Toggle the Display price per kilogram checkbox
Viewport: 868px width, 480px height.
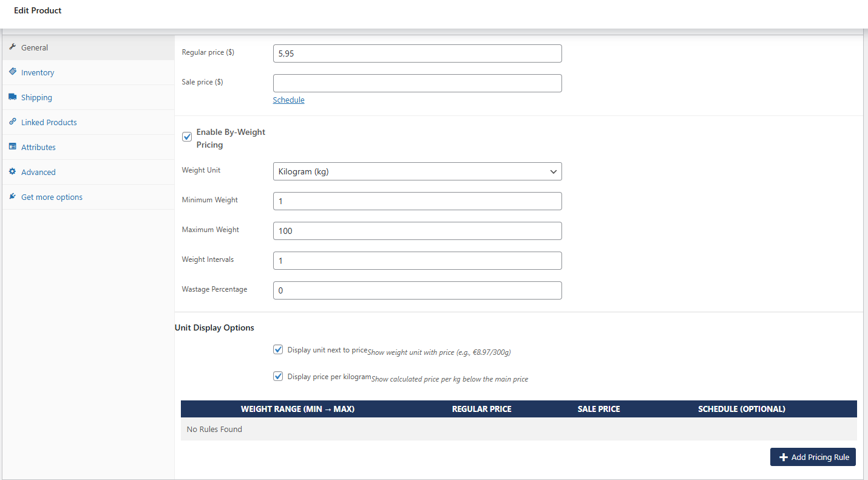click(278, 376)
